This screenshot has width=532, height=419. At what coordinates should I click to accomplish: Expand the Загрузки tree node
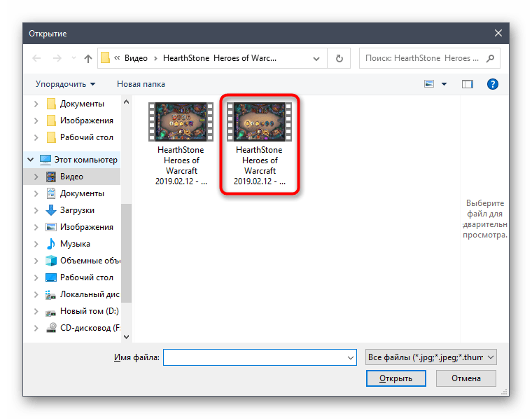36,210
